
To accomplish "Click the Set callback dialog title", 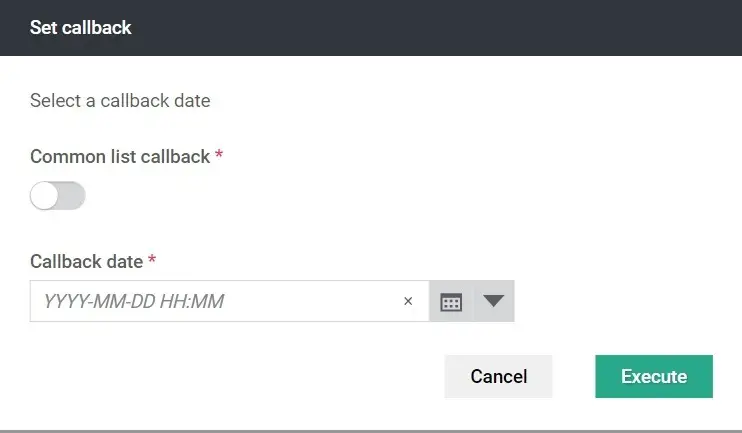I will [x=81, y=28].
